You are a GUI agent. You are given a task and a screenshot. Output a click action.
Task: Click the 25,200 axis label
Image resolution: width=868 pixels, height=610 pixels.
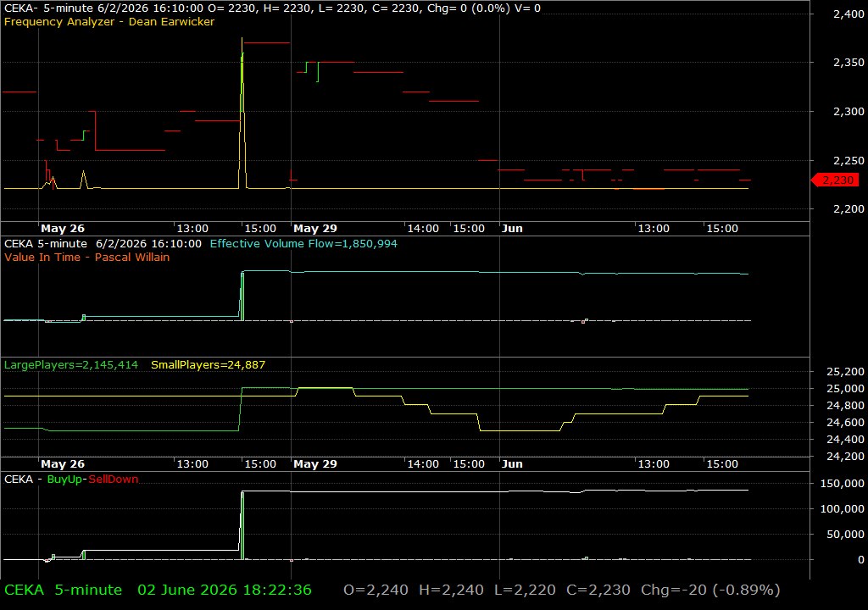(x=845, y=372)
